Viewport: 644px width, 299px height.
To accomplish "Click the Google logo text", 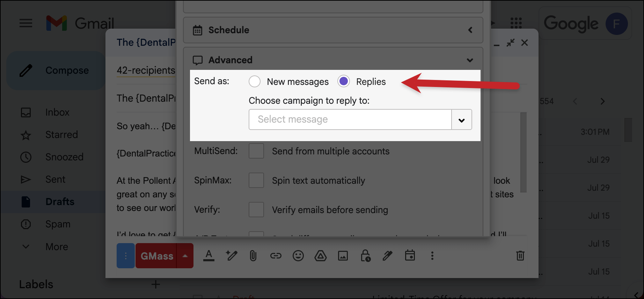I will point(571,24).
